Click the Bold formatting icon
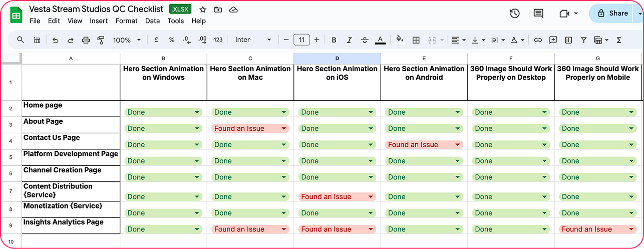 (x=334, y=40)
